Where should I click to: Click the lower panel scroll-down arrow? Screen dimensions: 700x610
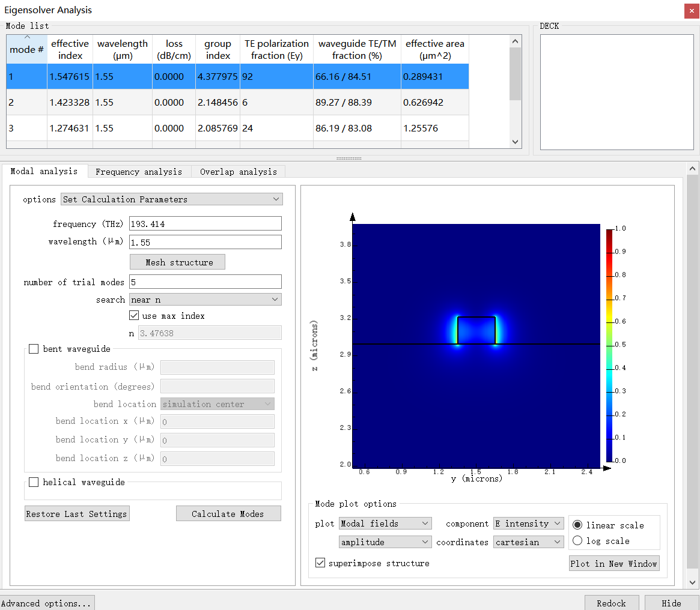click(692, 582)
